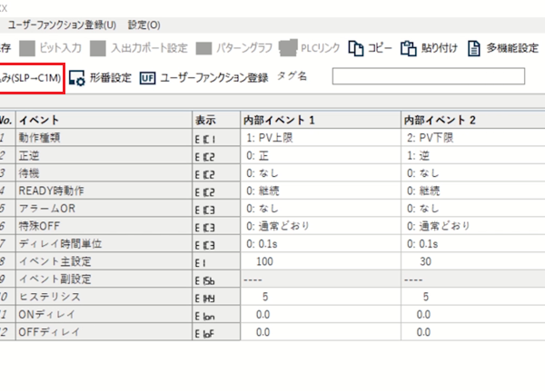Open the model number settings (形番設定) icon

point(78,77)
